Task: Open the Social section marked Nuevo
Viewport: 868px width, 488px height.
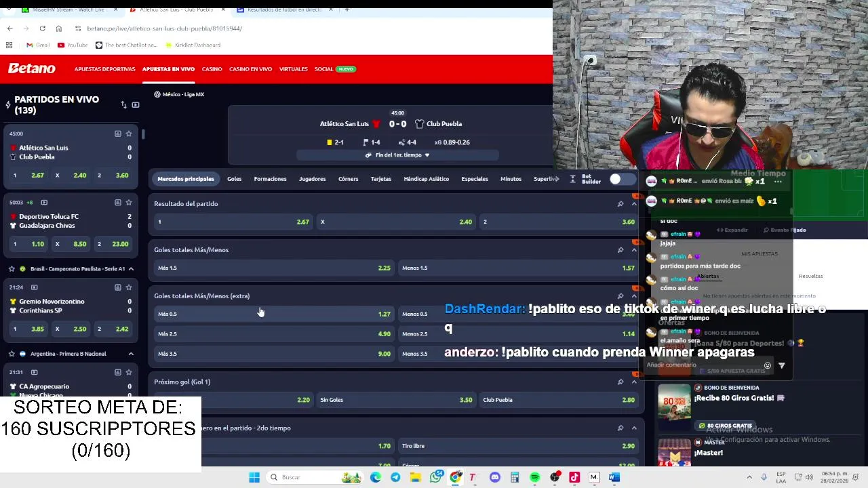Action: (x=335, y=69)
